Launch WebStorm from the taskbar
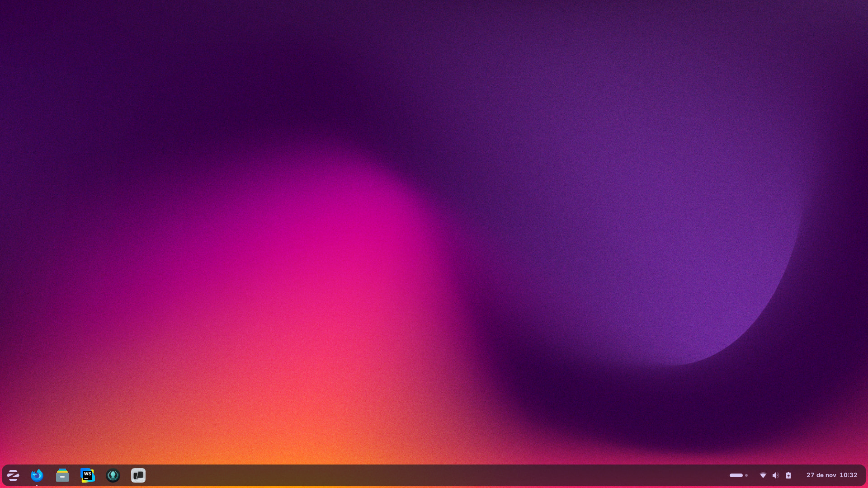868x488 pixels. coord(88,475)
